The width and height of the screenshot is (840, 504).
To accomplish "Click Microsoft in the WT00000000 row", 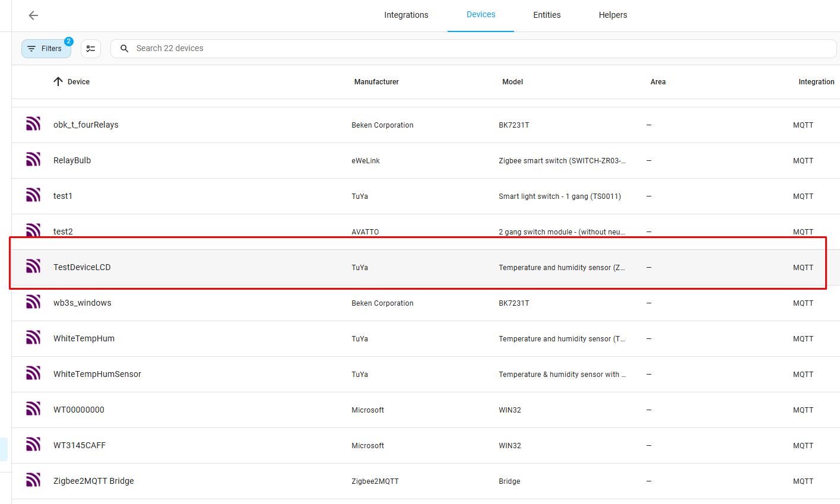I will [367, 410].
